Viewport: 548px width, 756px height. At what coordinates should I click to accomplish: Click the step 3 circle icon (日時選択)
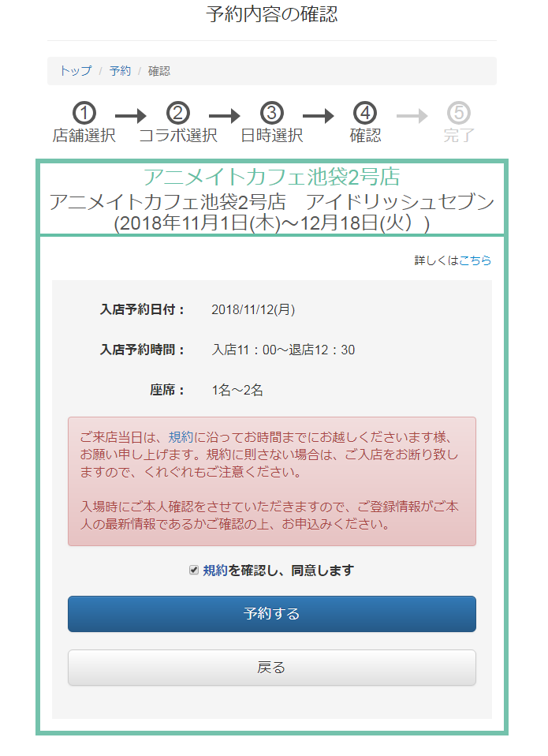(271, 114)
